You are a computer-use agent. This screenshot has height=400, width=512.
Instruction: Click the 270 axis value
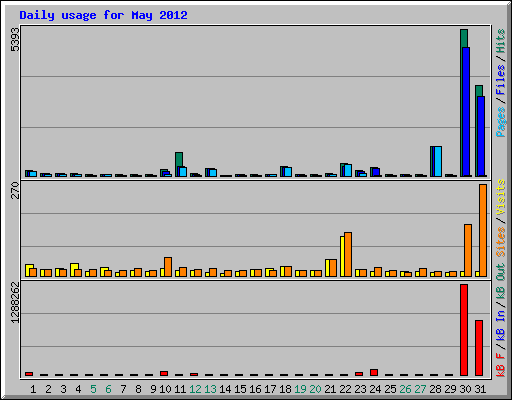(15, 190)
